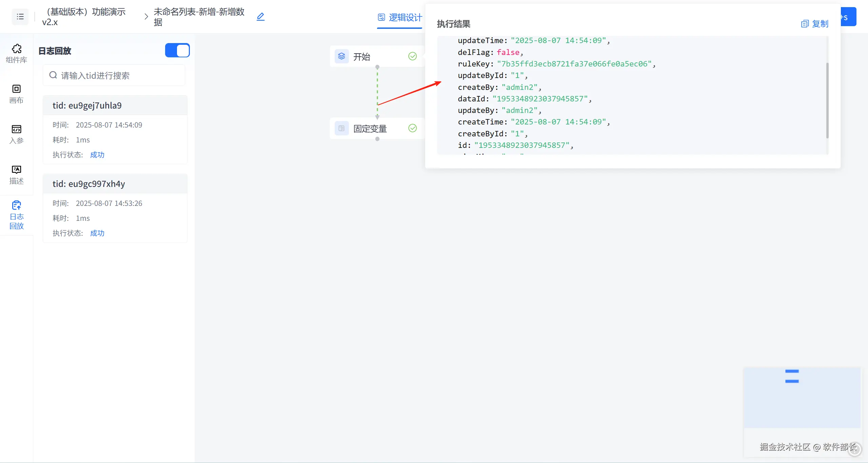Click the 执行结果 panel vertical scrollbar
The width and height of the screenshot is (868, 463).
[x=827, y=100]
